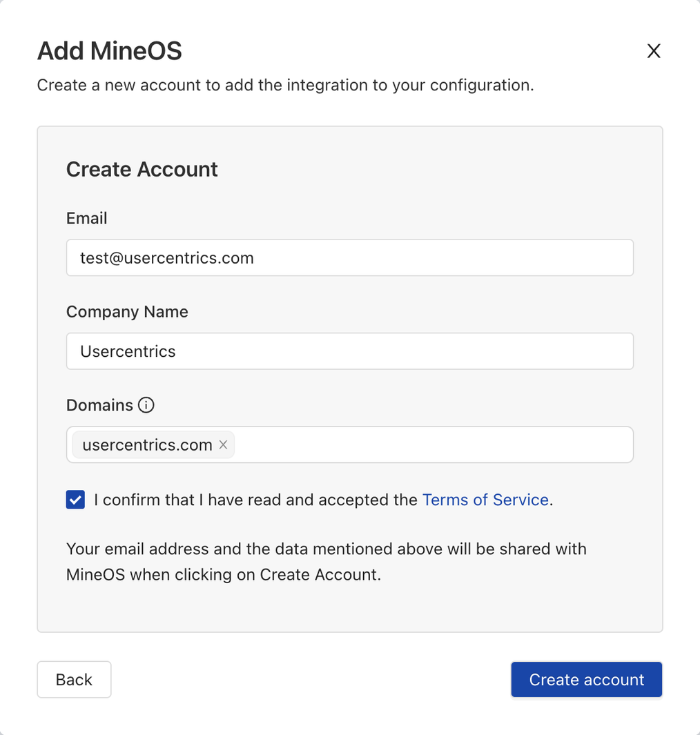The height and width of the screenshot is (735, 700).
Task: Select the usercentrics.com domain tag text
Action: (147, 445)
